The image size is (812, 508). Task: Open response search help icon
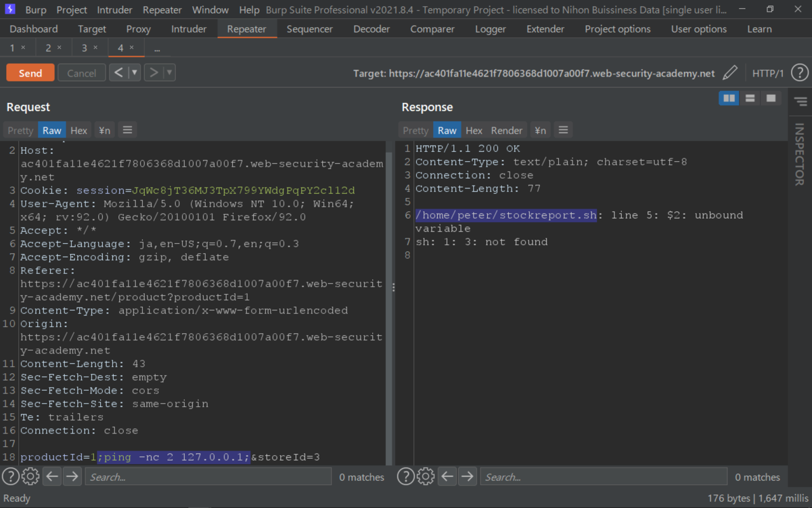(405, 476)
